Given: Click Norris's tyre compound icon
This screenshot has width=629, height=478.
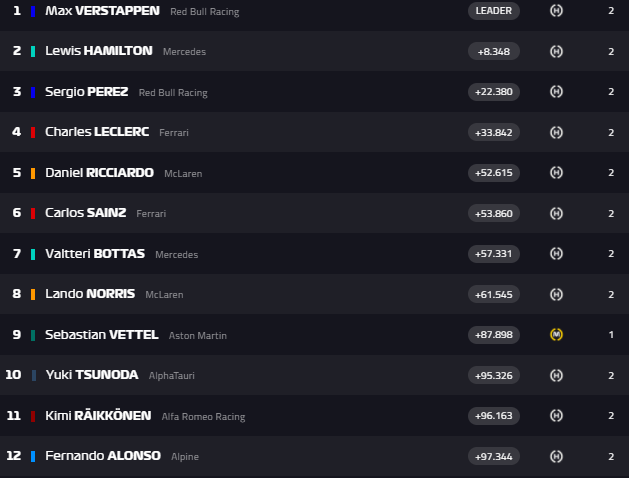Looking at the screenshot, I should click(557, 294).
